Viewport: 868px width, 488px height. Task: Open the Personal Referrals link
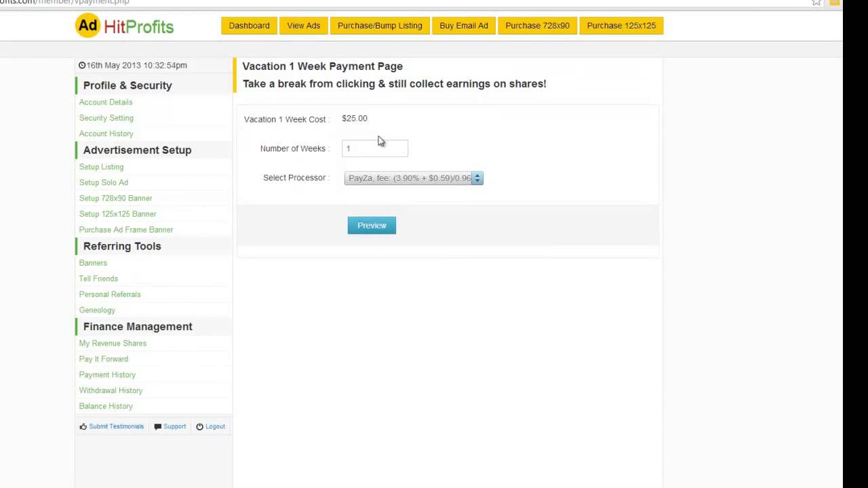click(x=110, y=294)
